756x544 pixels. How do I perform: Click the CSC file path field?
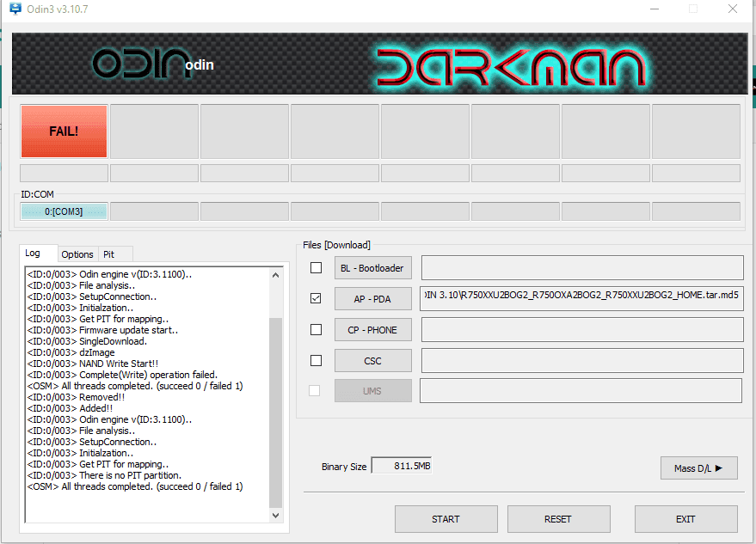click(x=582, y=360)
